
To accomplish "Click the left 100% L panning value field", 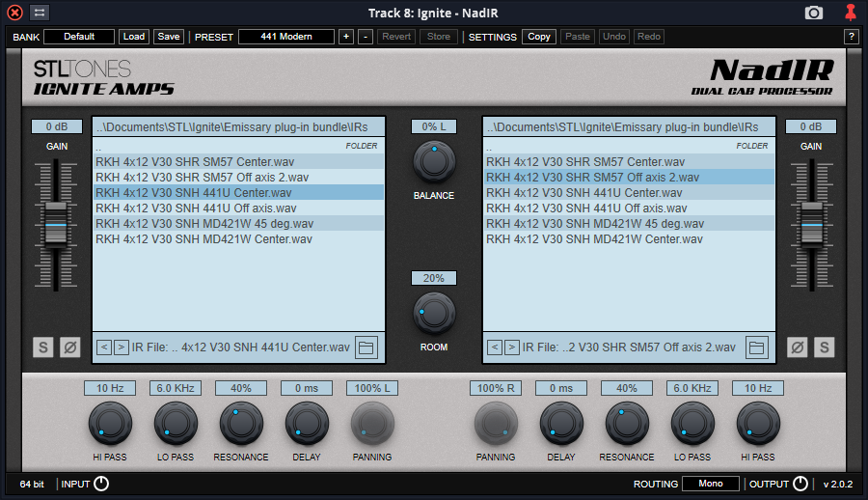I will (x=372, y=389).
